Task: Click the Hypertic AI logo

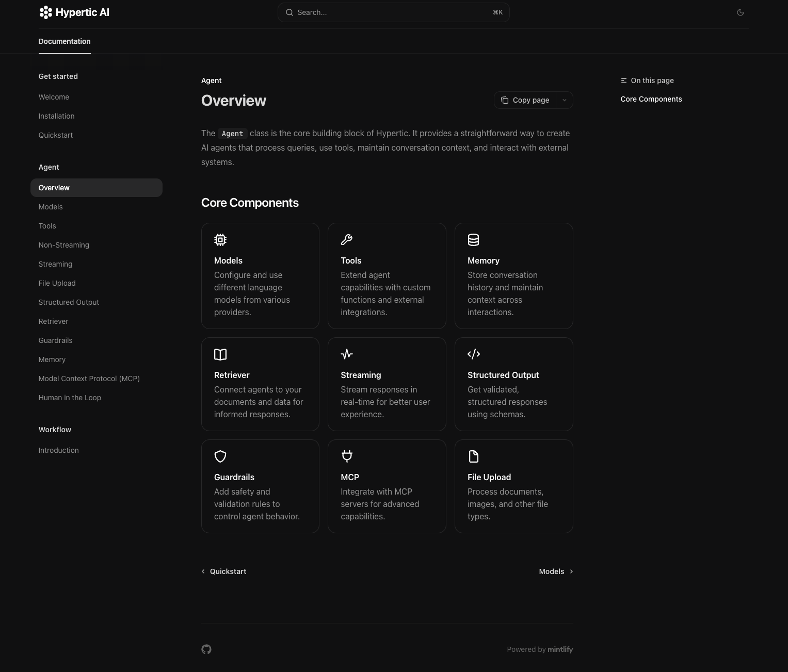Action: click(x=74, y=12)
